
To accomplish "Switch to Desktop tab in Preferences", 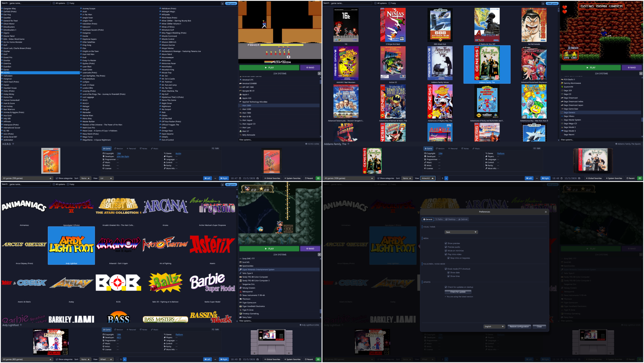I will tap(451, 219).
